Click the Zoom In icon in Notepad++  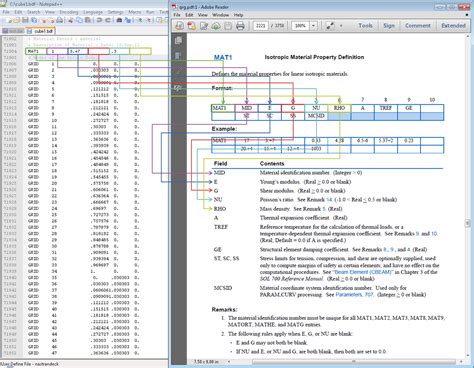pyautogui.click(x=139, y=20)
